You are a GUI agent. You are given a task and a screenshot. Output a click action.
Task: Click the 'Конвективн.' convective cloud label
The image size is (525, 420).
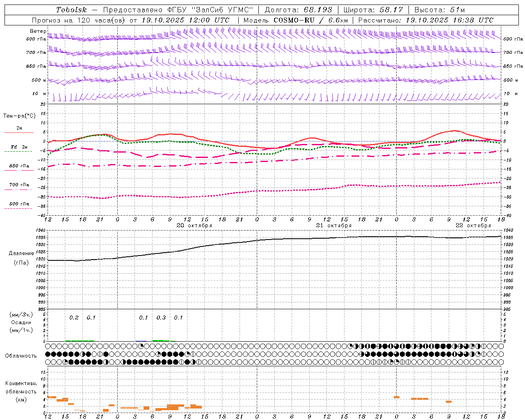(21, 383)
